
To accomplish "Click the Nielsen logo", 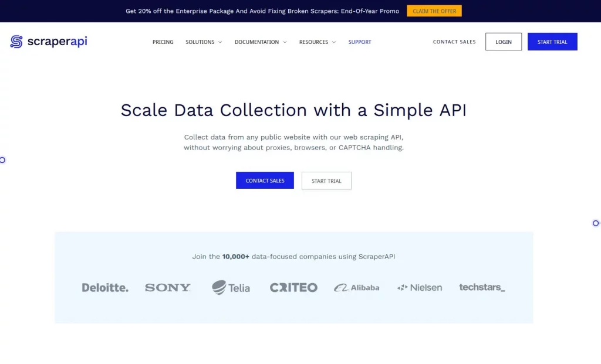I will point(419,287).
